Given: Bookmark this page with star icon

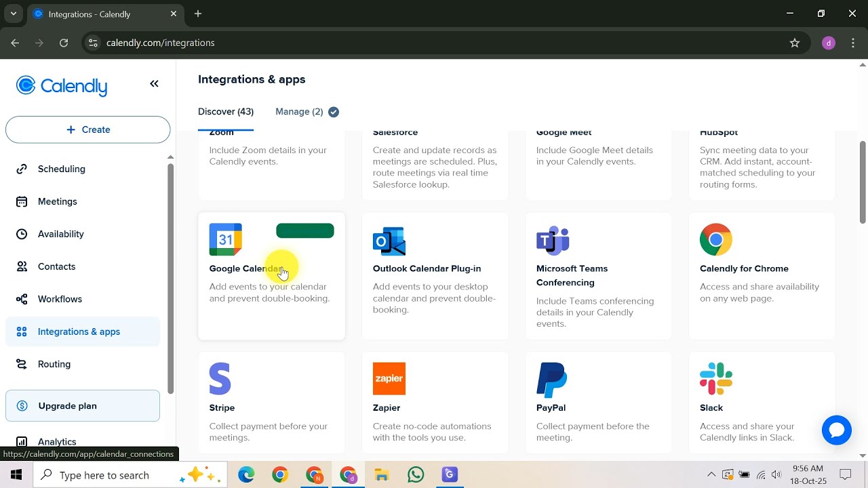Looking at the screenshot, I should point(795,43).
